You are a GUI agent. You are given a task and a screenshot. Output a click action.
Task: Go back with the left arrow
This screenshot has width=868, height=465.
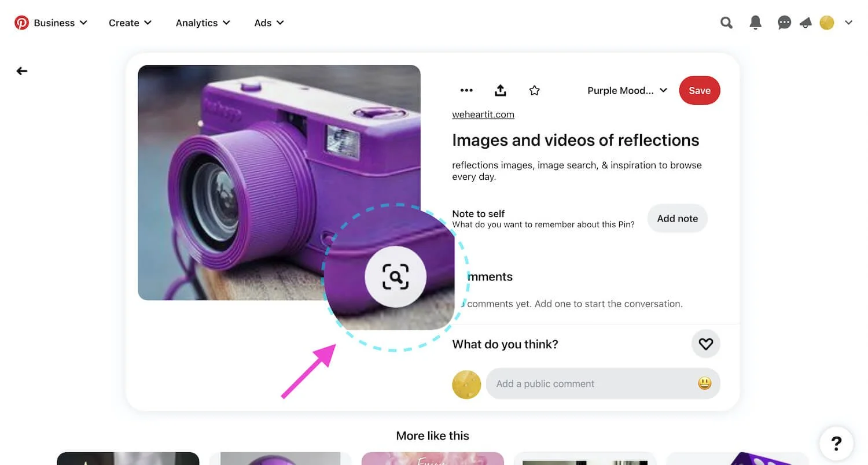[22, 71]
